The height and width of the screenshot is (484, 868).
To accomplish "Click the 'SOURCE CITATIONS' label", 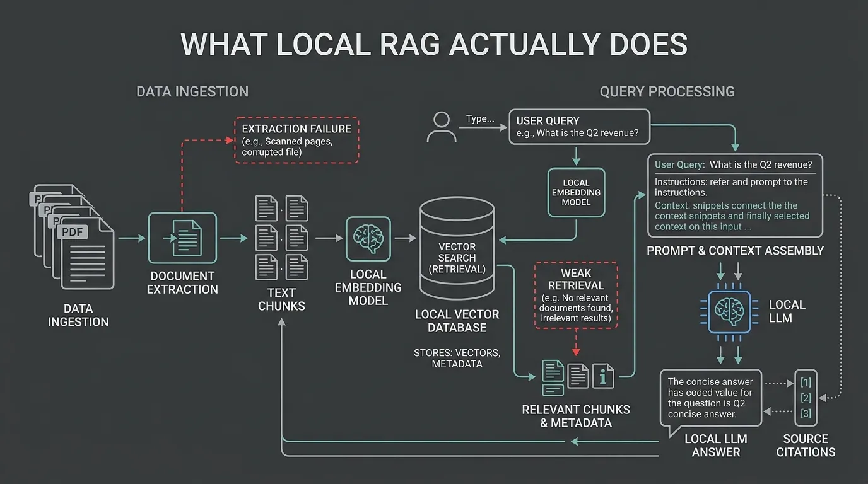I will tap(806, 446).
